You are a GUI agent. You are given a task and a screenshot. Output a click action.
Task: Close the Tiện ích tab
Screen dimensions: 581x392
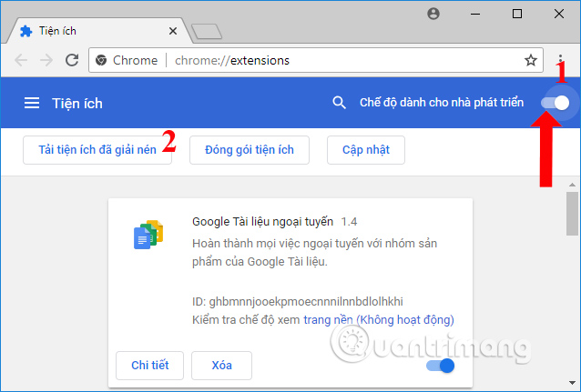tap(173, 31)
